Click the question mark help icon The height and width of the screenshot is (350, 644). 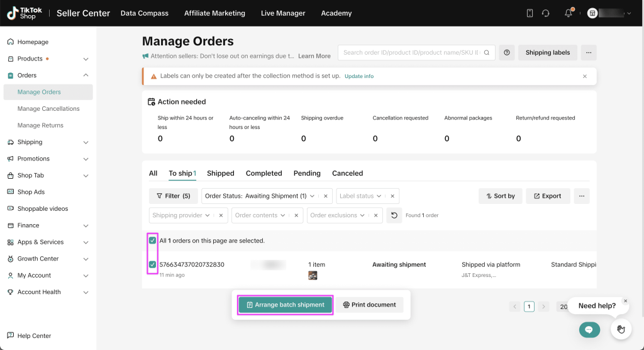507,53
